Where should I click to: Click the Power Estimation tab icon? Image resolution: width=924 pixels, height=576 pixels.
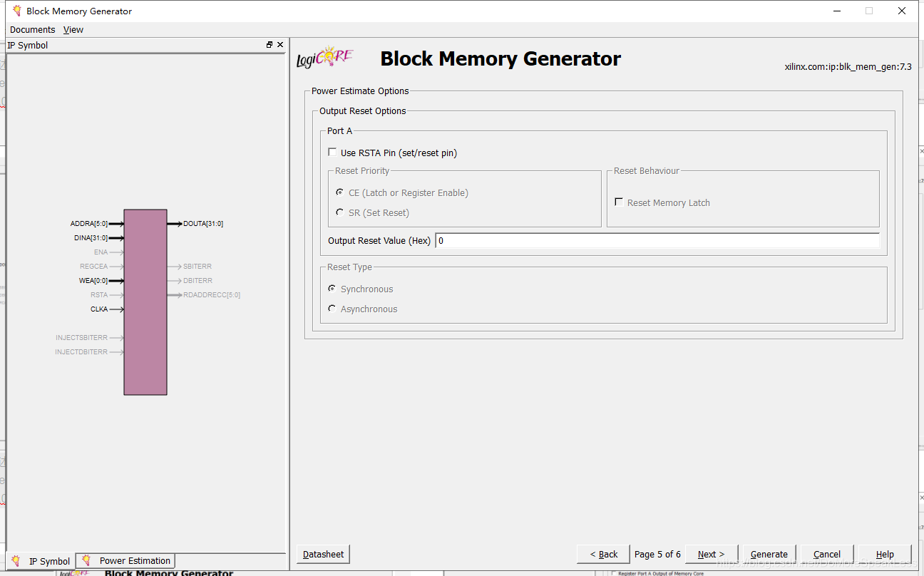pyautogui.click(x=86, y=560)
